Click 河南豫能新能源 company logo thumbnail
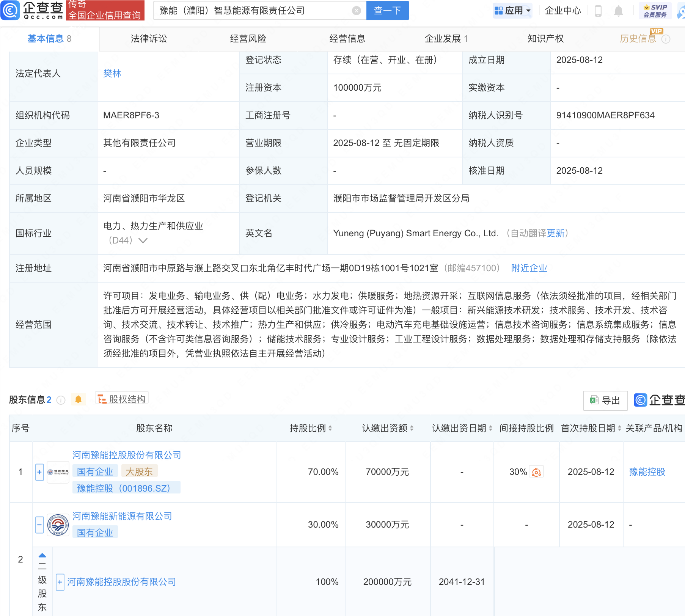The height and width of the screenshot is (616, 685). [x=58, y=525]
